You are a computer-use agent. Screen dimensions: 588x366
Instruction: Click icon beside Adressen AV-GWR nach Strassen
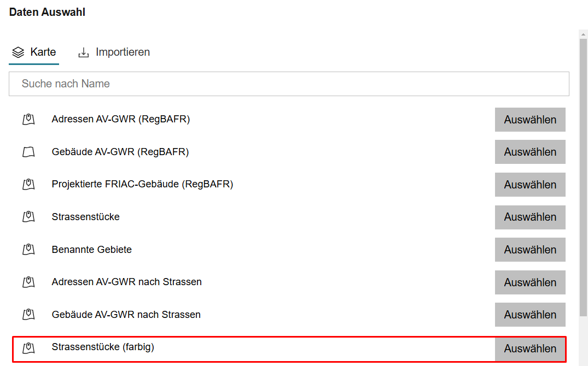[28, 282]
